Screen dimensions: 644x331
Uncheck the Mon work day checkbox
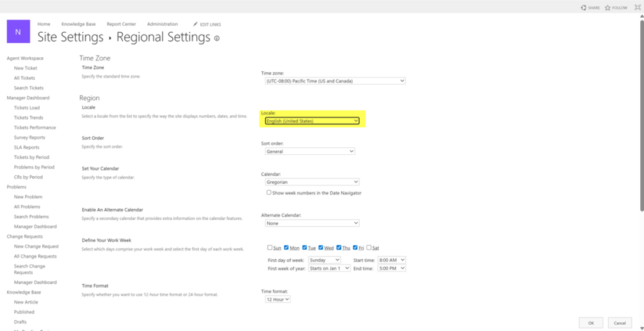tap(286, 247)
